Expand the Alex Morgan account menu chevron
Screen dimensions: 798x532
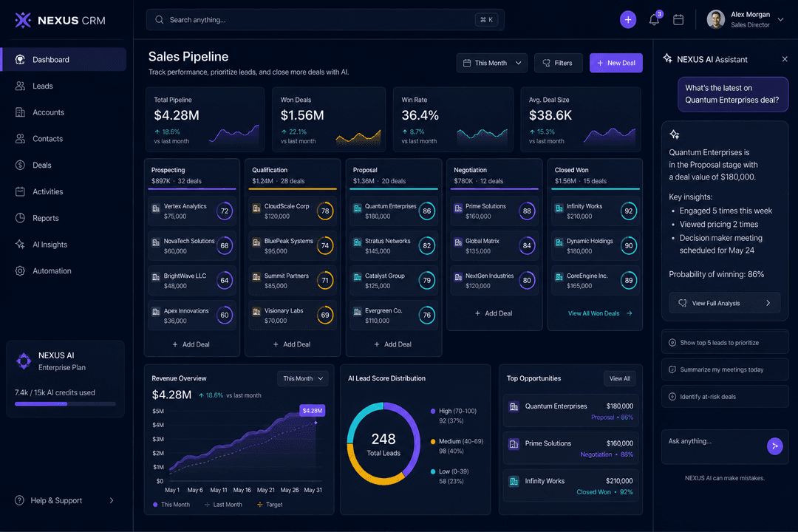(x=781, y=20)
